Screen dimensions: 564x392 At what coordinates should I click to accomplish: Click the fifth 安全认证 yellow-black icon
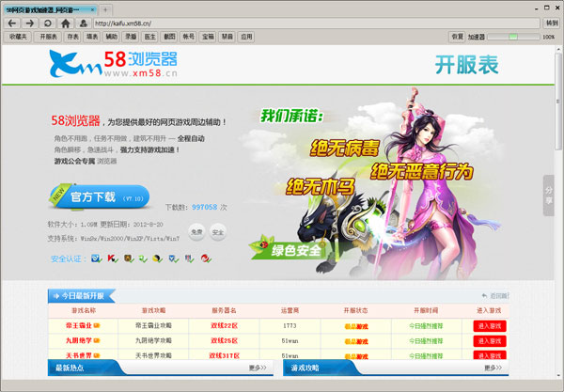coord(158,259)
